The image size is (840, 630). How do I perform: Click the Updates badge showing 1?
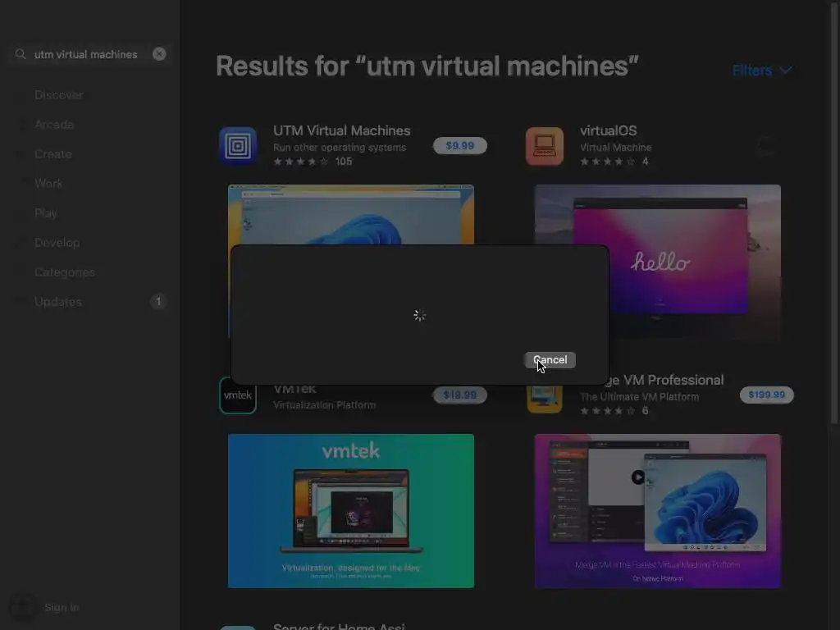(x=158, y=302)
